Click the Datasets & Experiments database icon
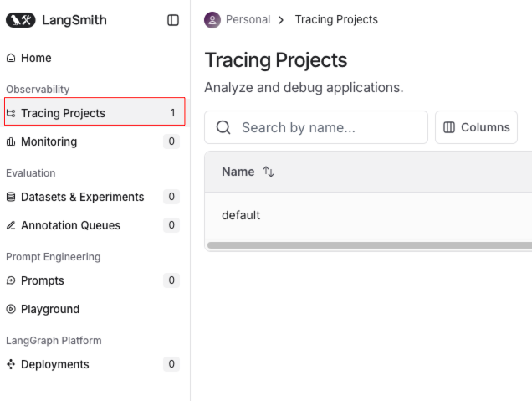 coord(11,198)
